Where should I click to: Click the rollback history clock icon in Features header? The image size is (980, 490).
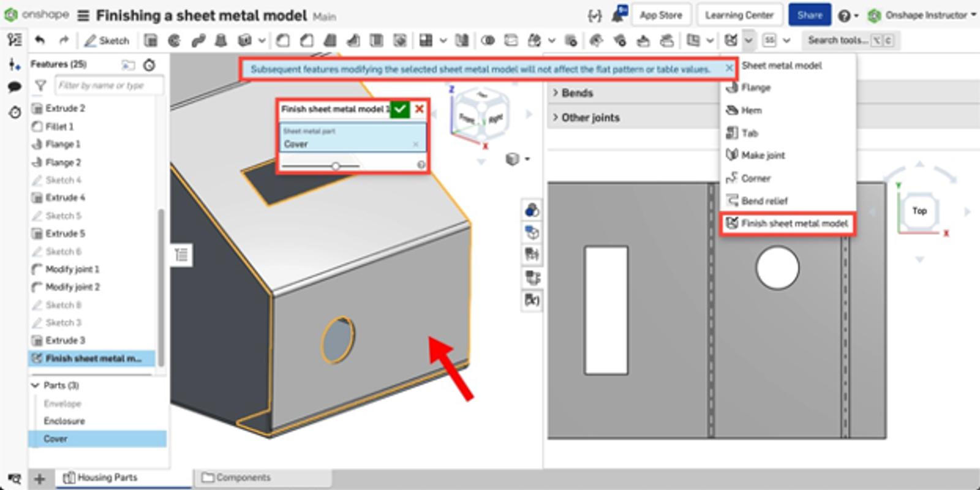(149, 64)
